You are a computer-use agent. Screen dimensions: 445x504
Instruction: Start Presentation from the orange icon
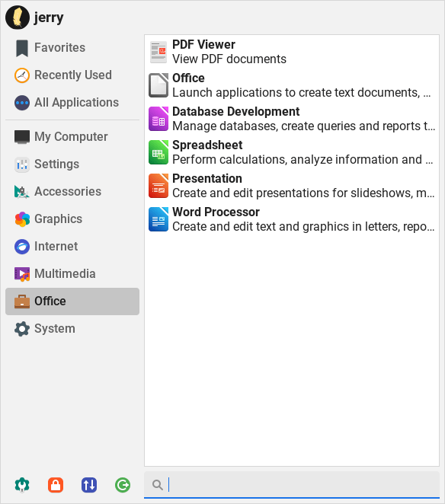[x=158, y=186]
